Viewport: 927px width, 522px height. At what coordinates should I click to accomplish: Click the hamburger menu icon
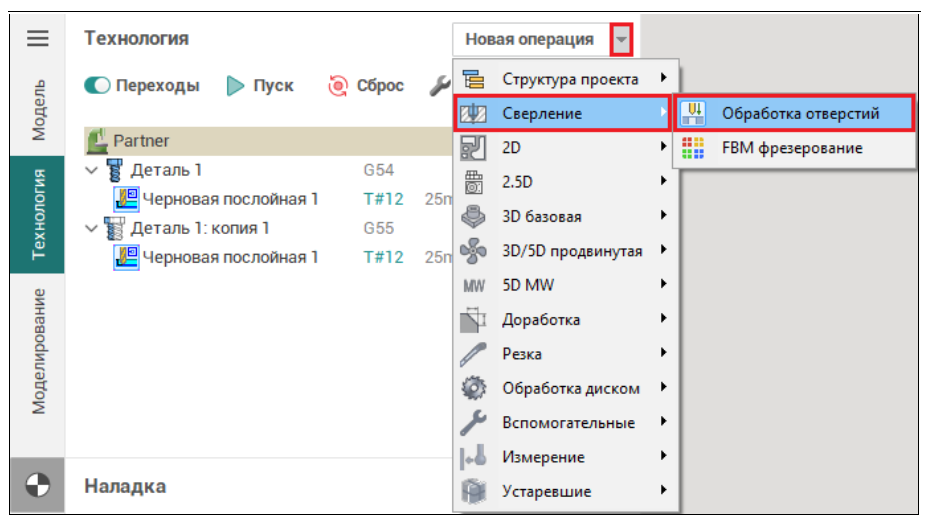click(37, 39)
